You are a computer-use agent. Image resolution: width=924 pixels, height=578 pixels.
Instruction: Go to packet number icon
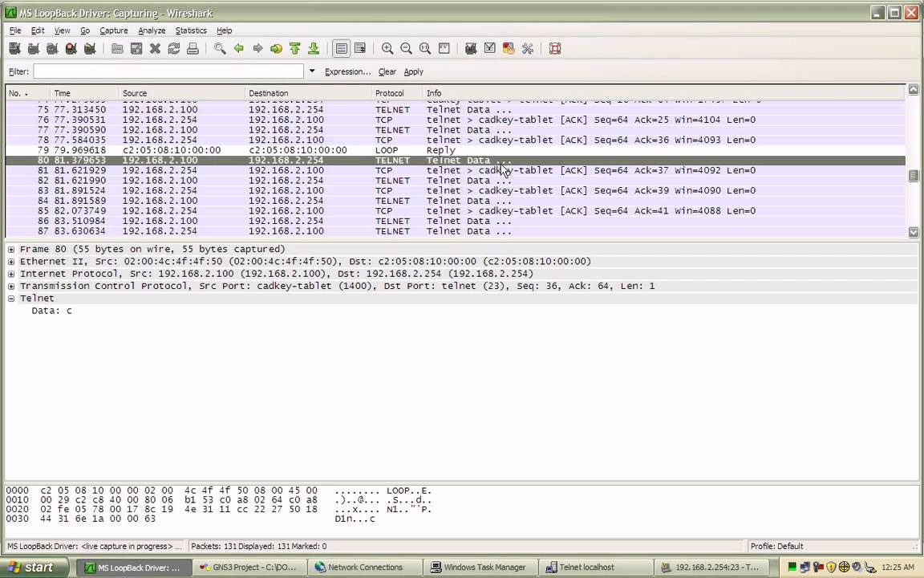tap(276, 49)
